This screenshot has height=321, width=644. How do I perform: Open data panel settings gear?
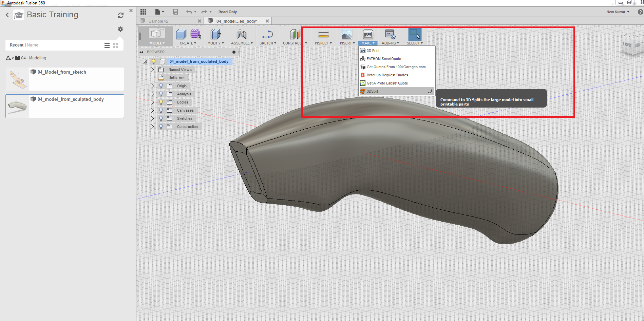click(120, 29)
